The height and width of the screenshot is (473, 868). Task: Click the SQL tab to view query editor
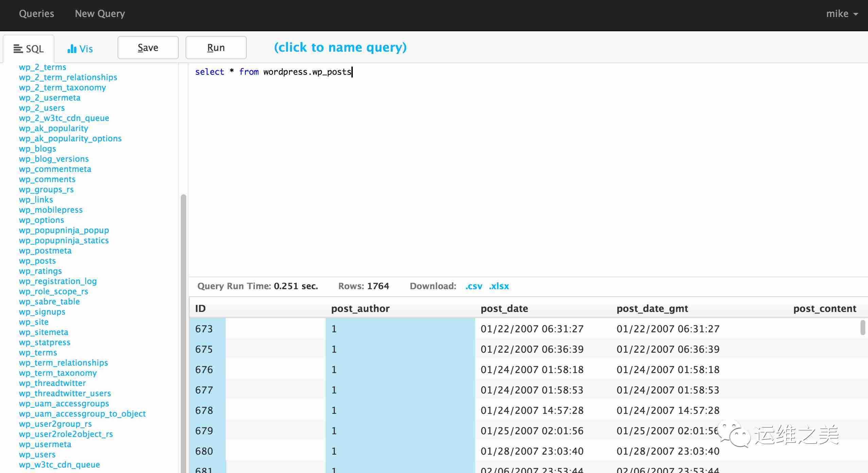29,48
